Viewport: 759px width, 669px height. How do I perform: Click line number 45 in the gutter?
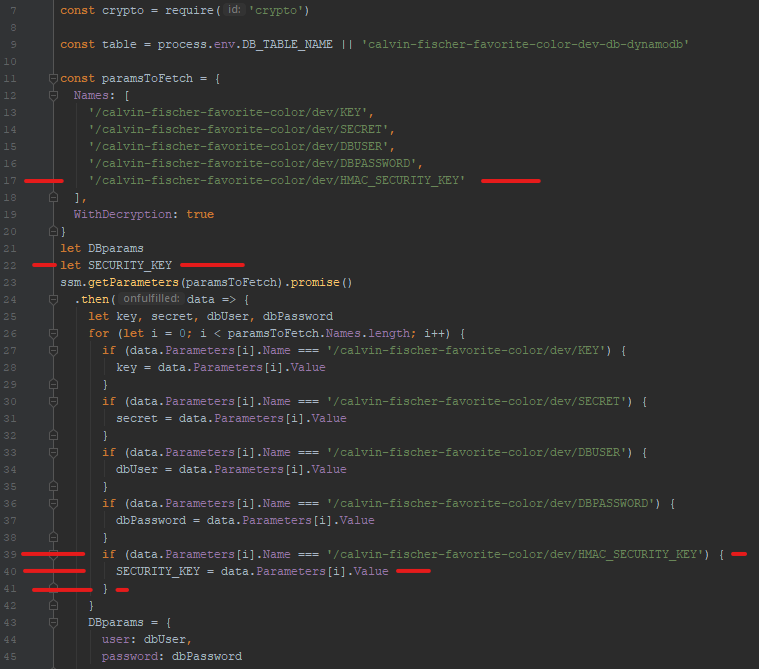tap(10, 656)
